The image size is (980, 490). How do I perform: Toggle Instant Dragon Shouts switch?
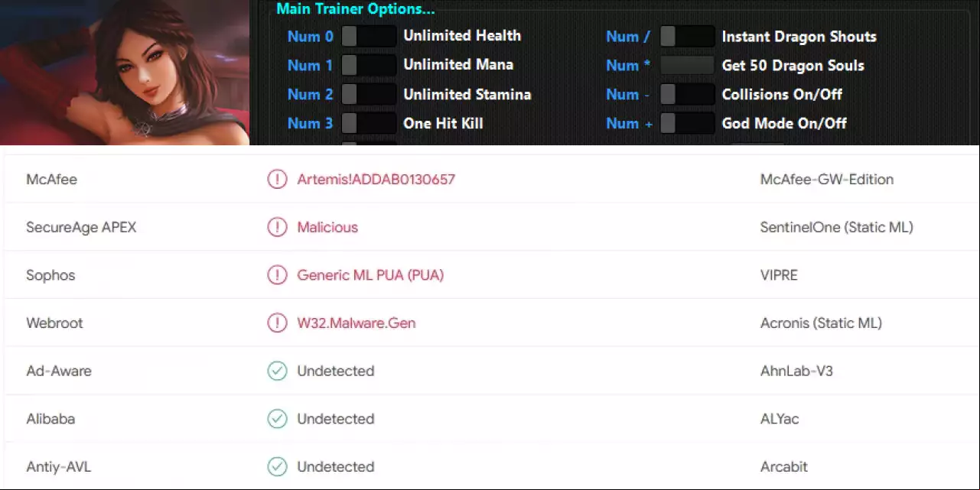point(687,36)
